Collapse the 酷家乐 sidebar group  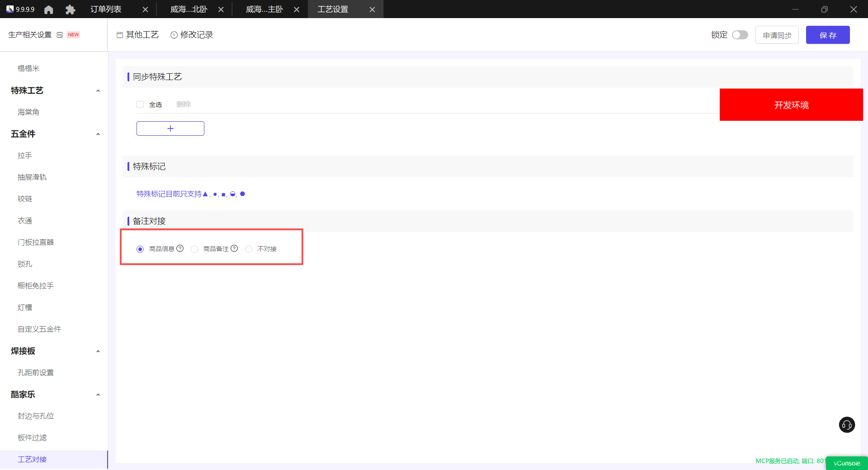(x=98, y=394)
